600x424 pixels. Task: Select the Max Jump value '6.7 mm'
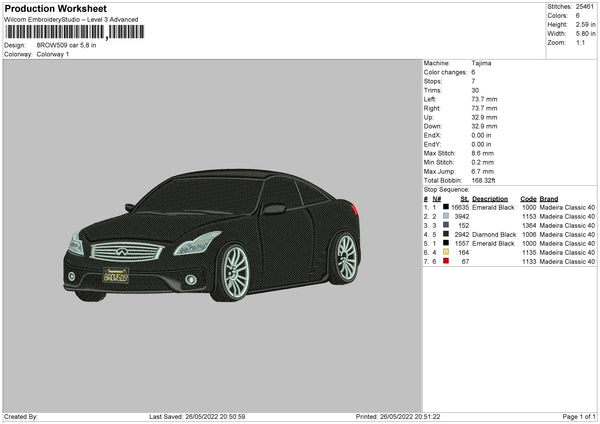click(483, 171)
